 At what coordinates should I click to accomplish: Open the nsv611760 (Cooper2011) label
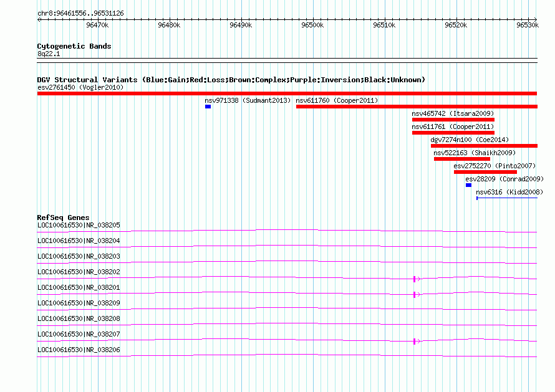[337, 100]
